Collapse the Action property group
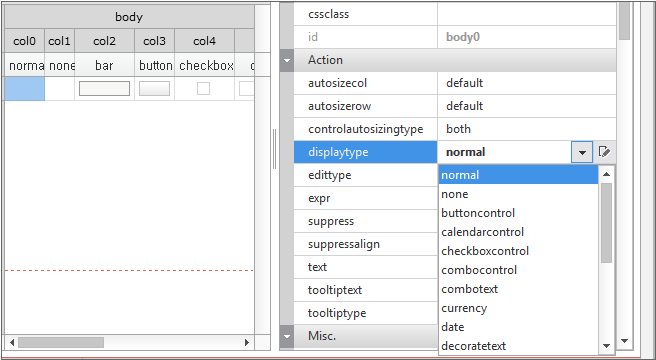Image resolution: width=656 pixels, height=360 pixels. (x=287, y=60)
